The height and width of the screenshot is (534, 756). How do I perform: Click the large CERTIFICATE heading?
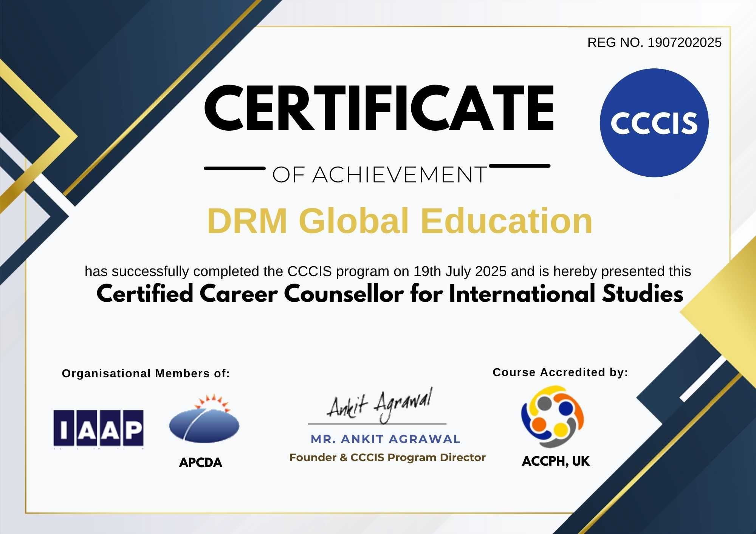[379, 108]
